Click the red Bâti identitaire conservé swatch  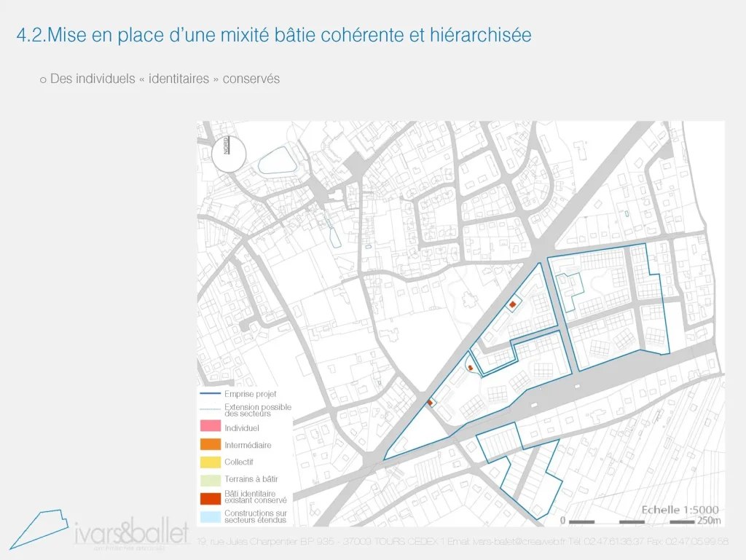(x=210, y=497)
